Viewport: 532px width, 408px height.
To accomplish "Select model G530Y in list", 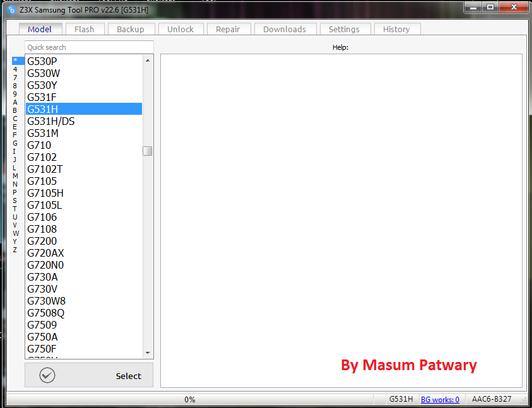I will (84, 85).
